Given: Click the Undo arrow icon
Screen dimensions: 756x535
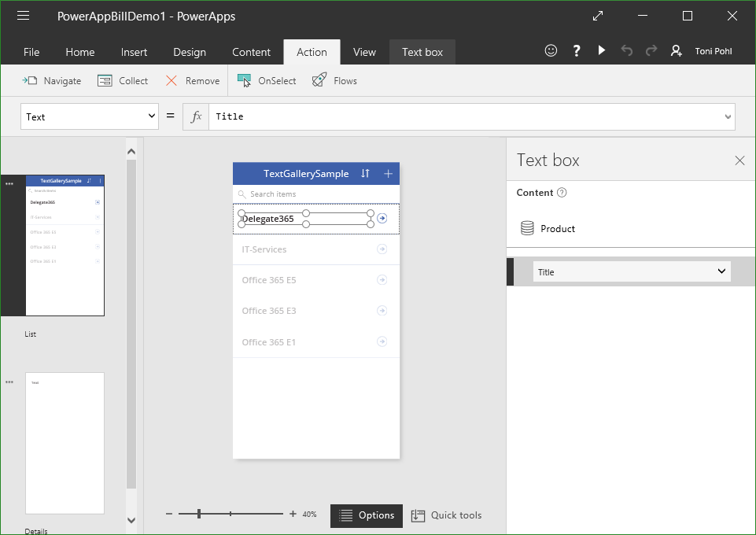Looking at the screenshot, I should coord(626,50).
